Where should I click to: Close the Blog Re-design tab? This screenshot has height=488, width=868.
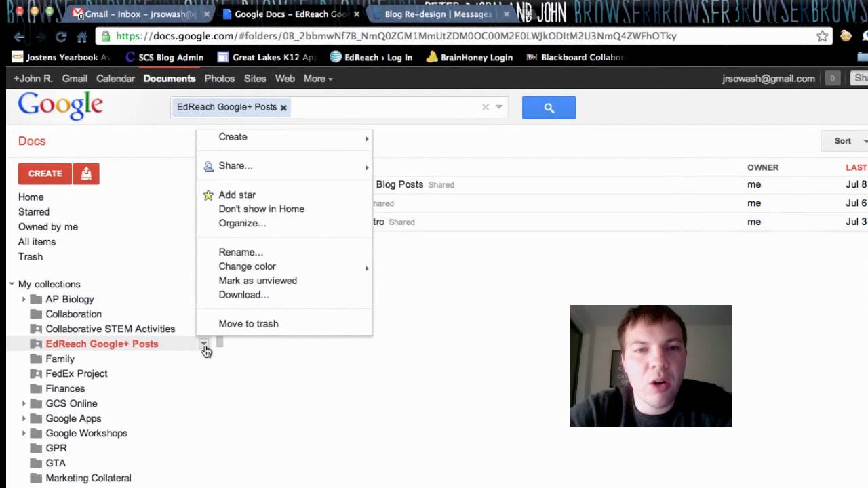coord(506,14)
